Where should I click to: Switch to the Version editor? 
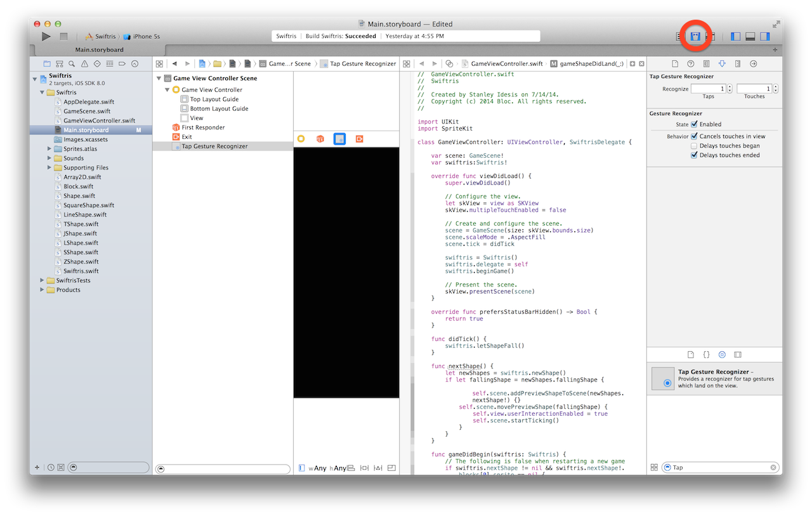pos(710,37)
